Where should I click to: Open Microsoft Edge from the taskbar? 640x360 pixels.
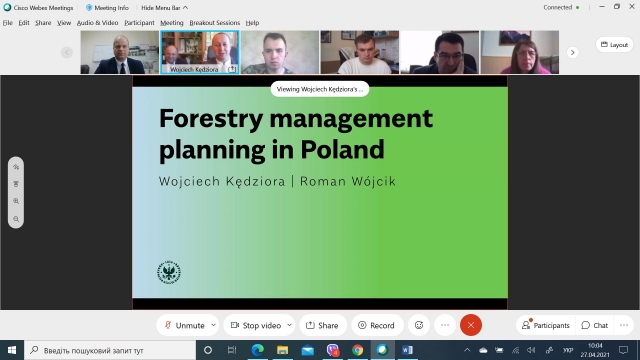(257, 350)
